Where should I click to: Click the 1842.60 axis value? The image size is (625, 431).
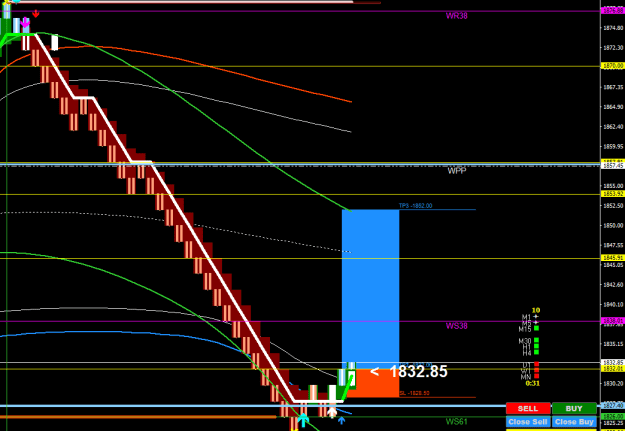(613, 284)
